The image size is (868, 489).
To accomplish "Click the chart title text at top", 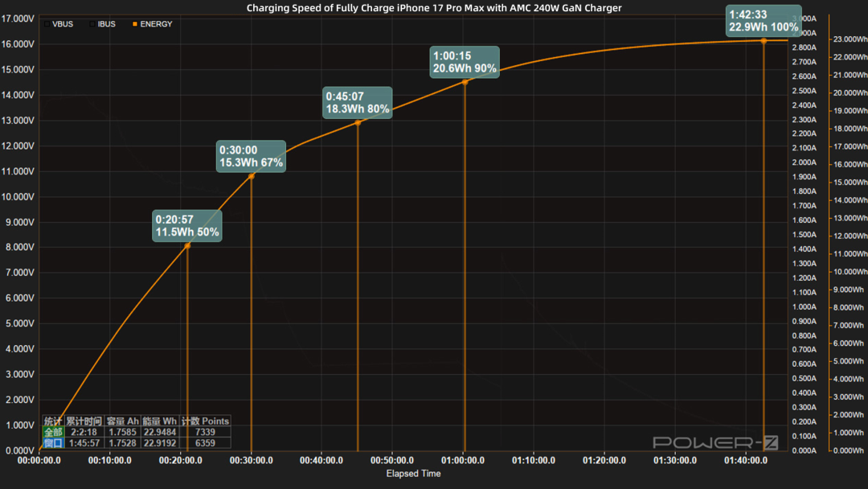I will [x=434, y=8].
